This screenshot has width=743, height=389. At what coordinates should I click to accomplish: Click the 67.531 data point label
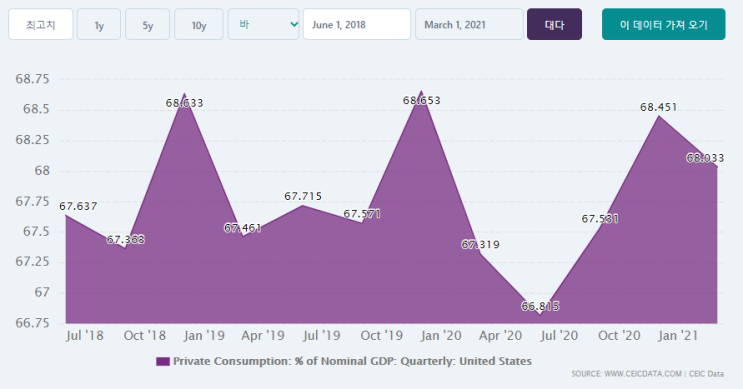coord(600,219)
